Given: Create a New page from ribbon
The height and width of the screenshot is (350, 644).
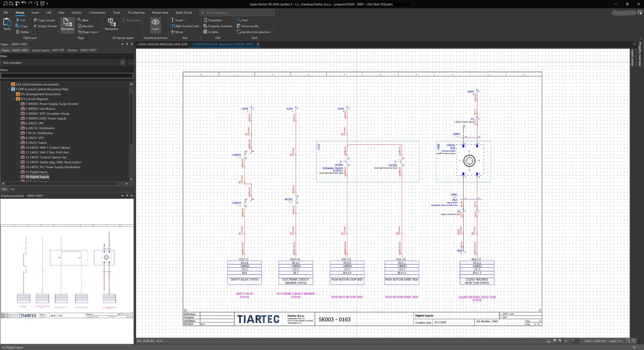Looking at the screenshot, I should tap(83, 20).
